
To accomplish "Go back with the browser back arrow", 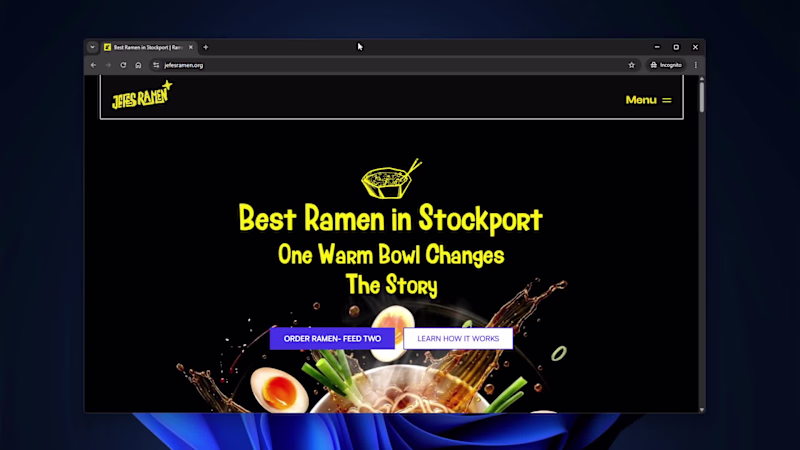I will pos(93,65).
